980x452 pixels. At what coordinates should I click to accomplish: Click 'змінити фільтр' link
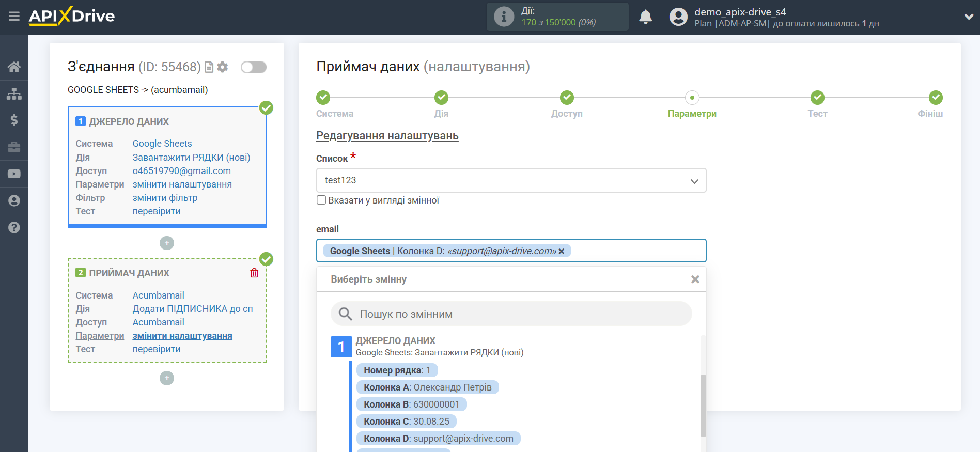(165, 198)
